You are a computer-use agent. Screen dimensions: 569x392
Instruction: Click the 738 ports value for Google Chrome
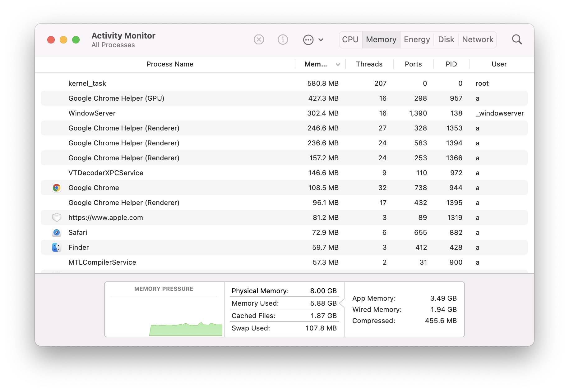420,188
